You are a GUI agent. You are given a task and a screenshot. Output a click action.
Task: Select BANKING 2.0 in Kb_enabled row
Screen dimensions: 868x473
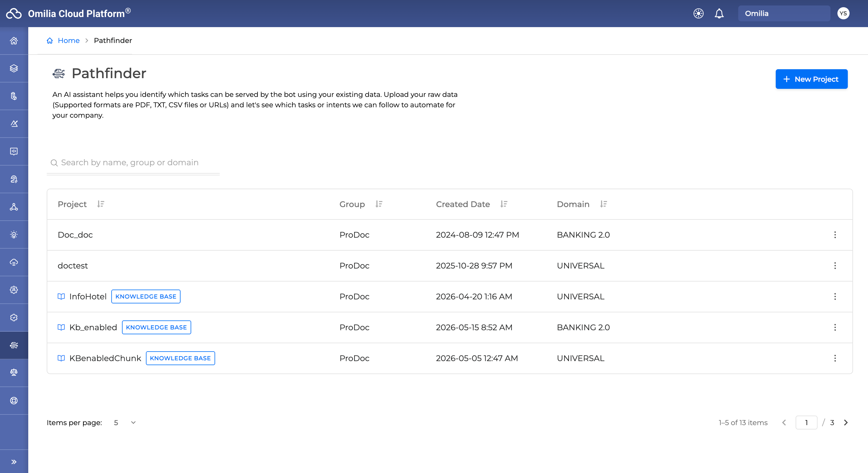pyautogui.click(x=583, y=327)
